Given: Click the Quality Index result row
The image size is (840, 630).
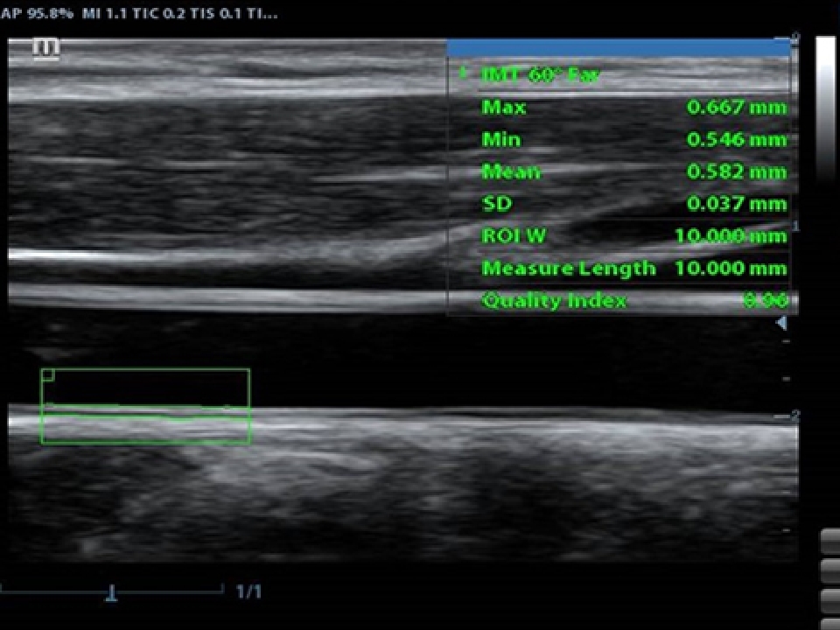Looking at the screenshot, I should (633, 301).
